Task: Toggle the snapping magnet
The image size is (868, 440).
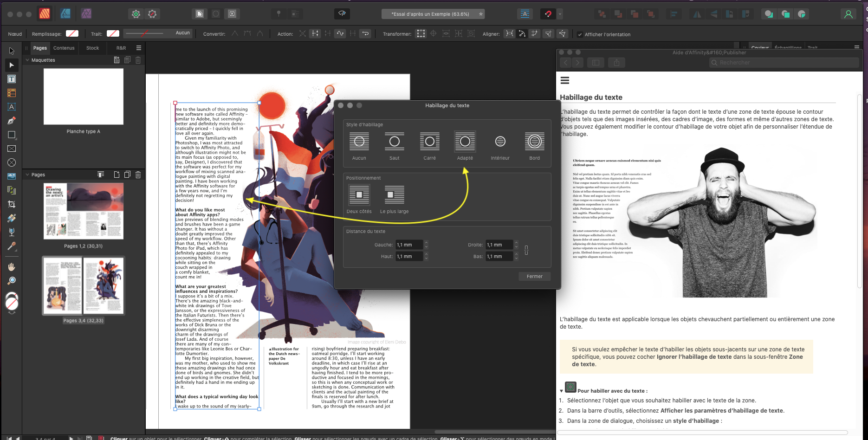Action: 548,14
